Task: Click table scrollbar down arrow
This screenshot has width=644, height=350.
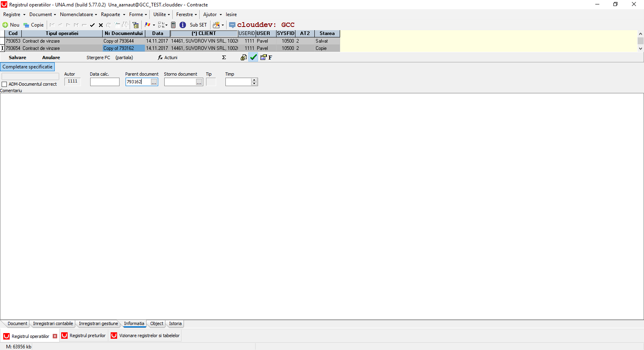Action: coord(640,48)
